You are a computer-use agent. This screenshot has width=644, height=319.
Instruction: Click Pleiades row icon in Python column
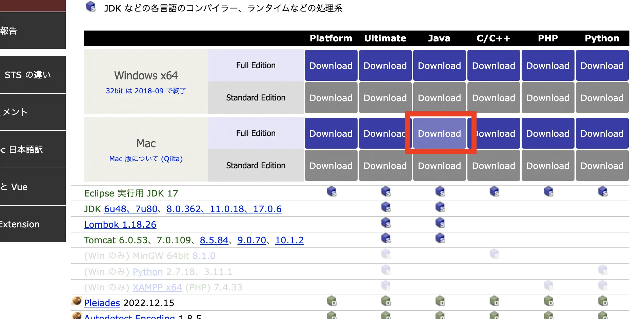point(603,301)
